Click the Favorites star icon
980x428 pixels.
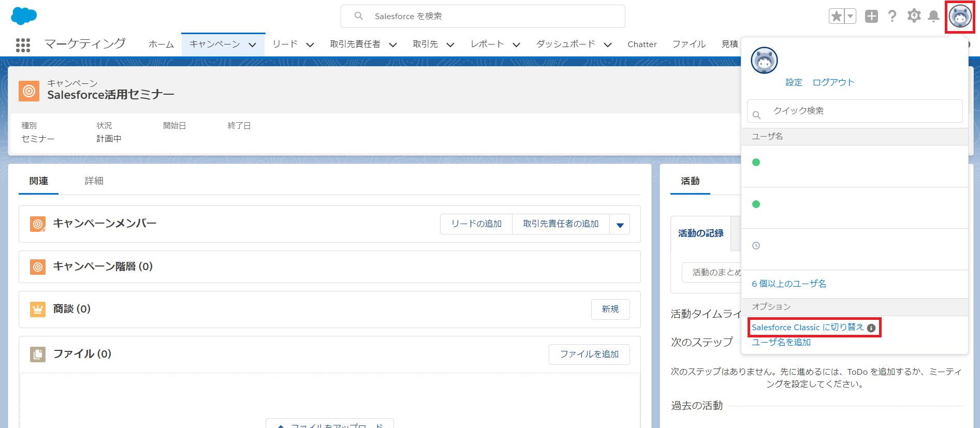(x=836, y=17)
